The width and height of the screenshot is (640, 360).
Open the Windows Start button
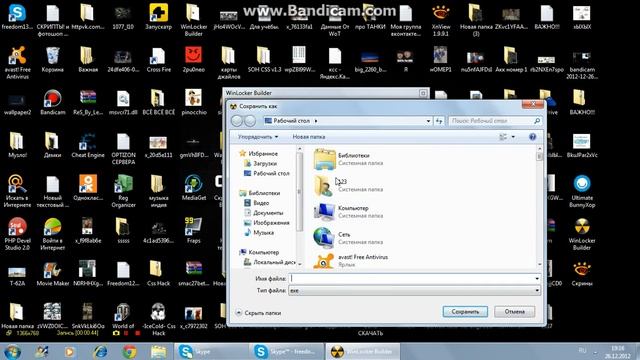[12, 351]
